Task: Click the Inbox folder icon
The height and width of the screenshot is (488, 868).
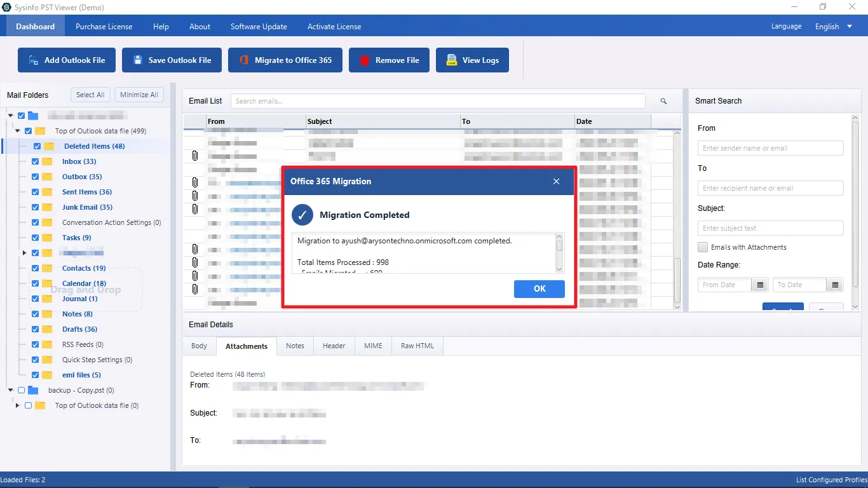Action: (x=48, y=161)
